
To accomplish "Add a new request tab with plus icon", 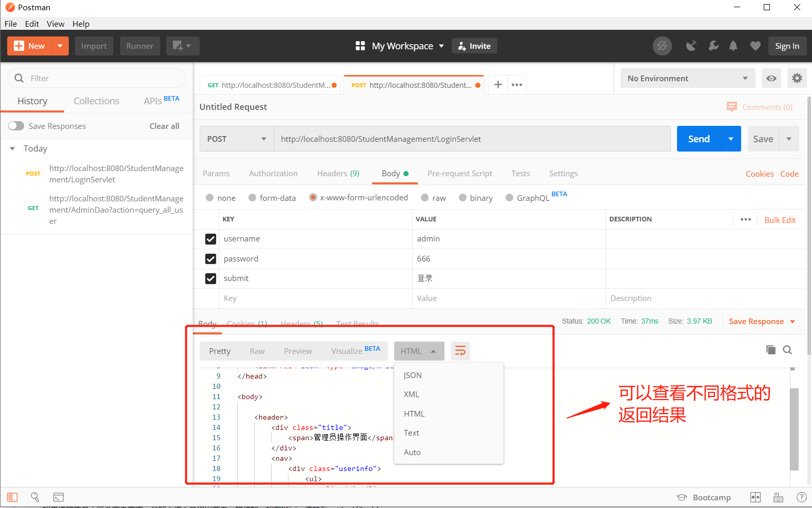I will click(x=498, y=84).
